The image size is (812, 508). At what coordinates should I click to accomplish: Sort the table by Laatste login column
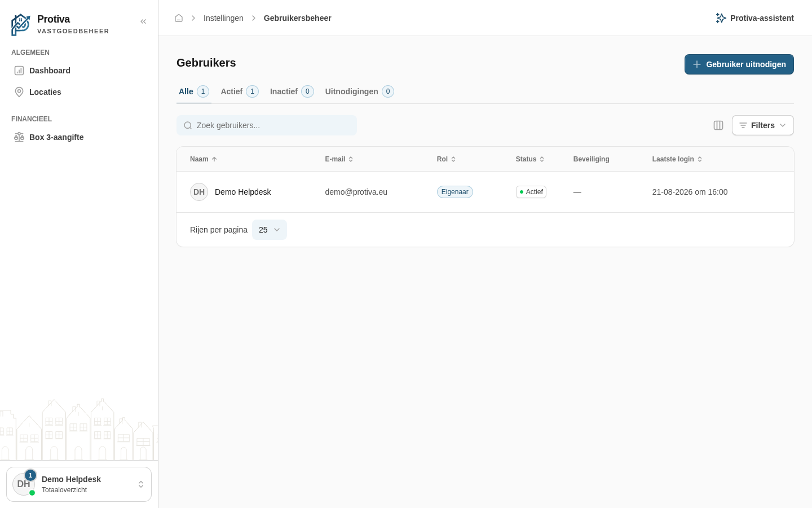[x=677, y=159]
